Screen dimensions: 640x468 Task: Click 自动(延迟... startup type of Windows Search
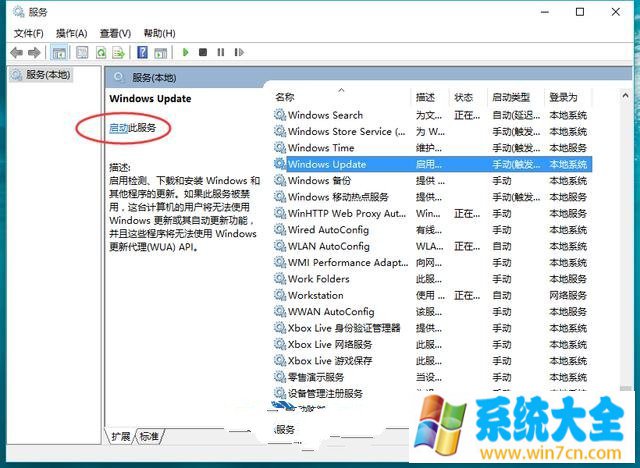point(516,115)
